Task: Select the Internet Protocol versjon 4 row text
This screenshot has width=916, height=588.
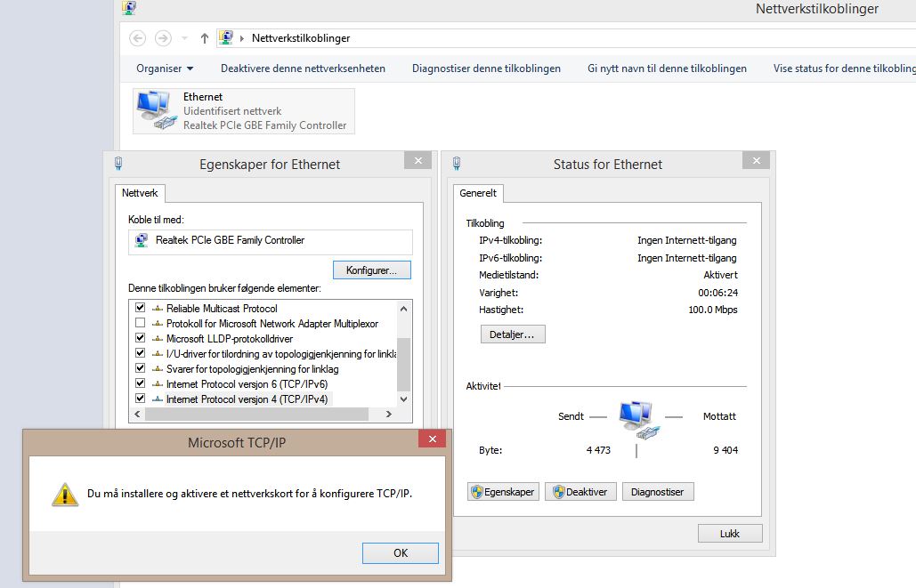Action: pos(247,399)
